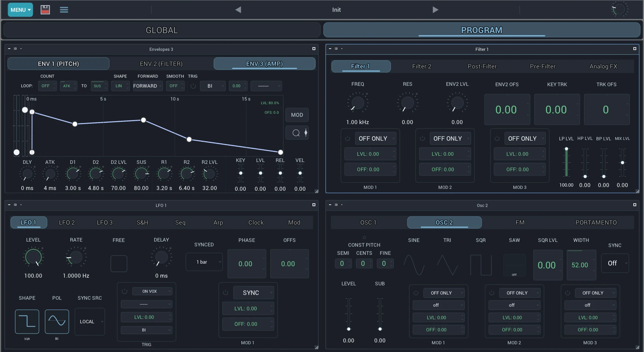Viewport: 644px width, 352px height.
Task: Open the Post-Filter tab
Action: (482, 66)
